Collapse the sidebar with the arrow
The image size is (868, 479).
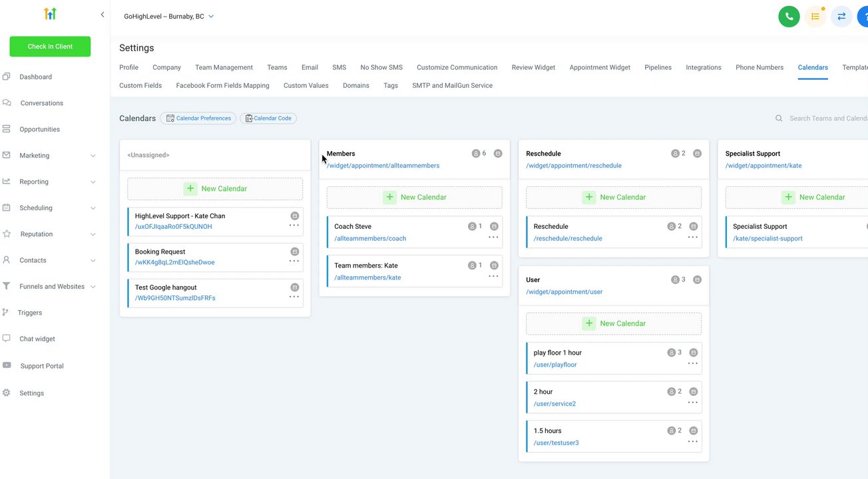102,14
